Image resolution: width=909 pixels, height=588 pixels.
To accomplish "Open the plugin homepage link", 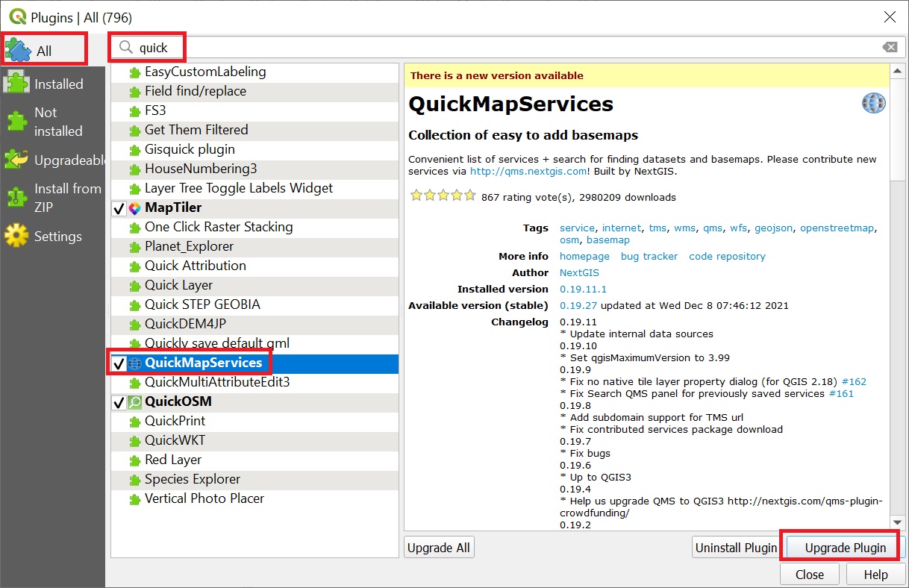I will (584, 256).
